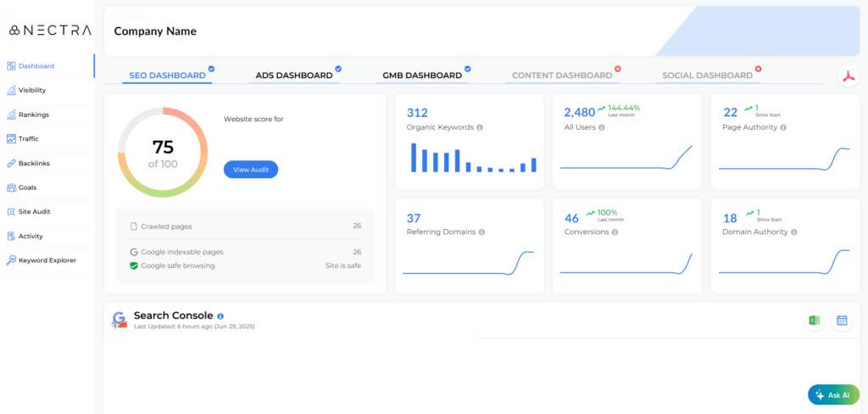Open the Search Console calendar date picker

[842, 321]
